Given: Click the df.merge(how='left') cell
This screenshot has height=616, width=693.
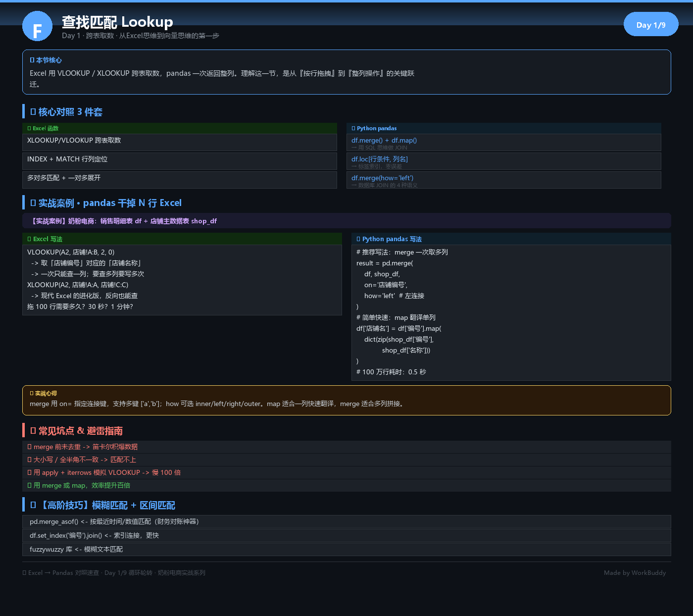Looking at the screenshot, I should pos(504,180).
